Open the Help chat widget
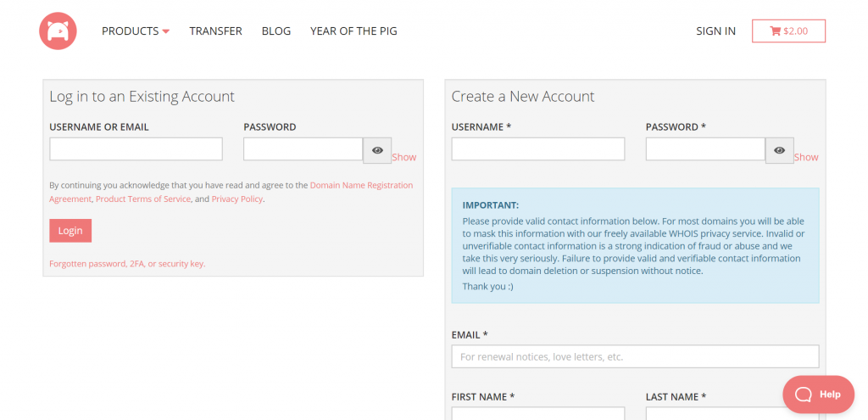 coord(818,394)
